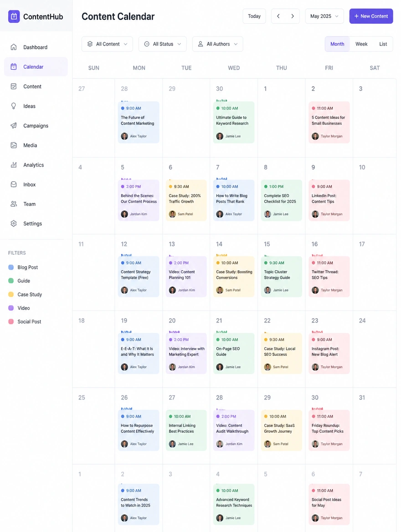The width and height of the screenshot is (401, 532).
Task: Open the All Authors dropdown
Action: [218, 44]
